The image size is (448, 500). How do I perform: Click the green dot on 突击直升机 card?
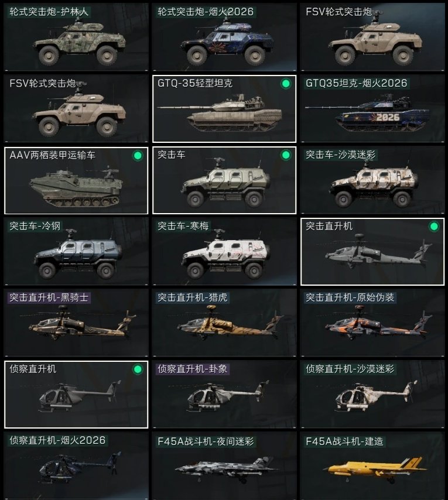click(x=434, y=227)
